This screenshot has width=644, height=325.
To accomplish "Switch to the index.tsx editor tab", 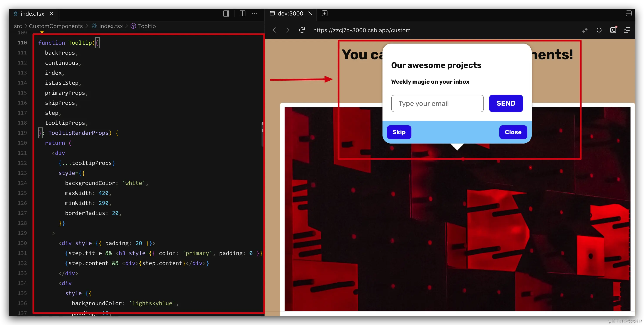I will tap(32, 14).
